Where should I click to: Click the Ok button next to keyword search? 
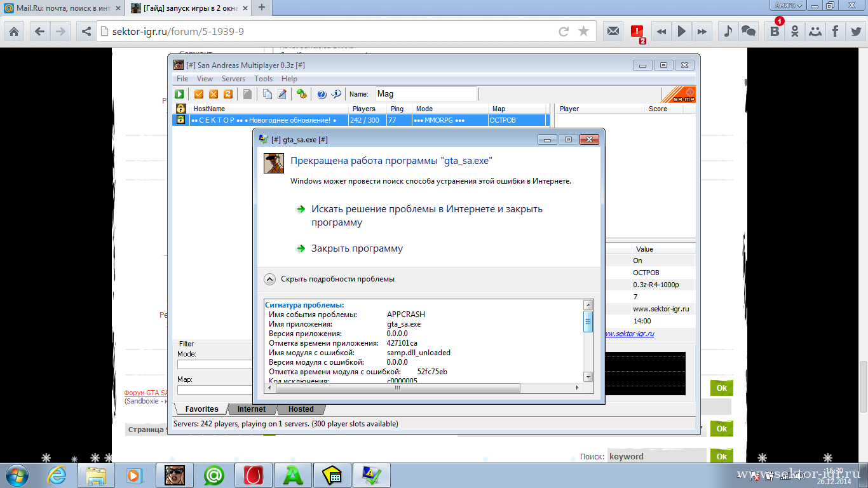(721, 456)
